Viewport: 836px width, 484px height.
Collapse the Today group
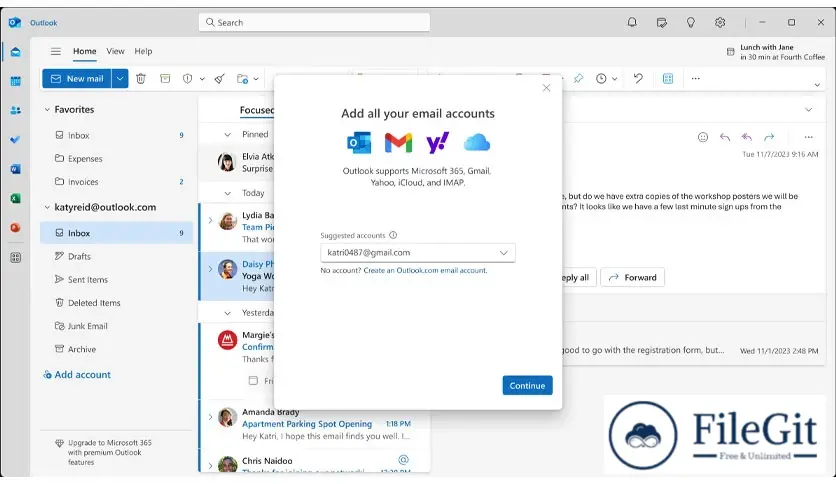coord(228,193)
